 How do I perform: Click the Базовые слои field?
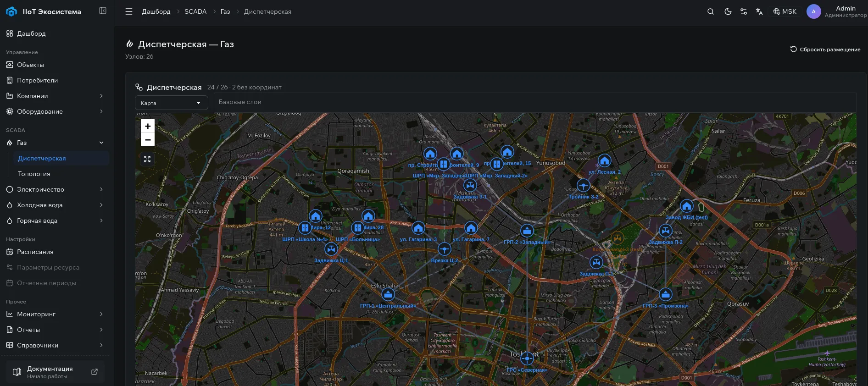(x=535, y=102)
